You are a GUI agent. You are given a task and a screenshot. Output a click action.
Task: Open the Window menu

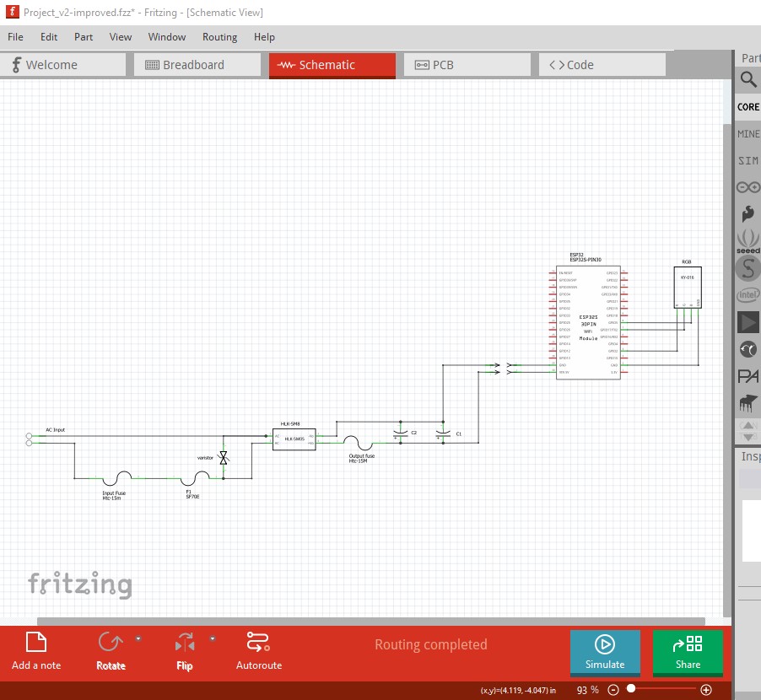[x=167, y=37]
